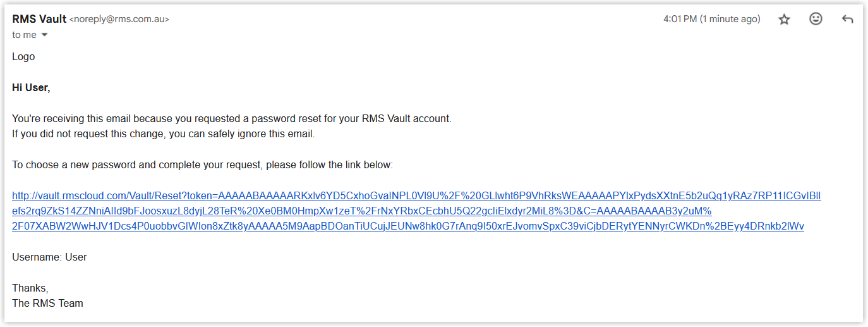868x327 pixels.
Task: Add an emoji reaction to this email
Action: coord(816,19)
